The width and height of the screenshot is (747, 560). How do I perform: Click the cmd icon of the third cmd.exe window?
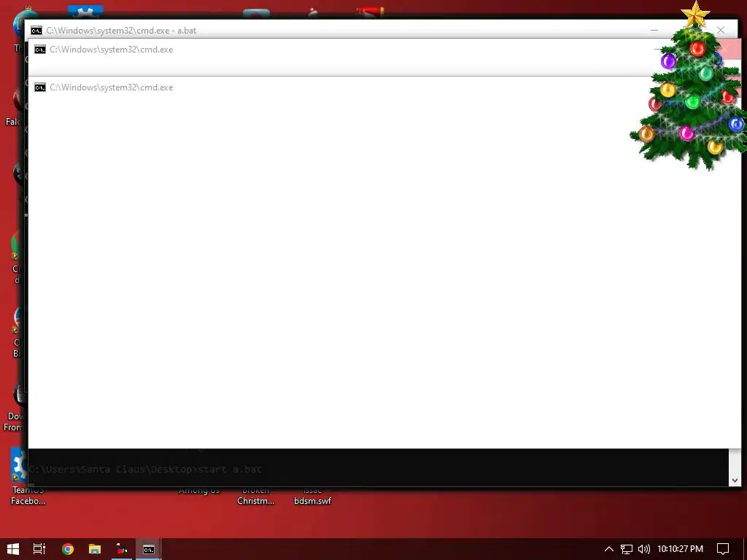(x=40, y=87)
